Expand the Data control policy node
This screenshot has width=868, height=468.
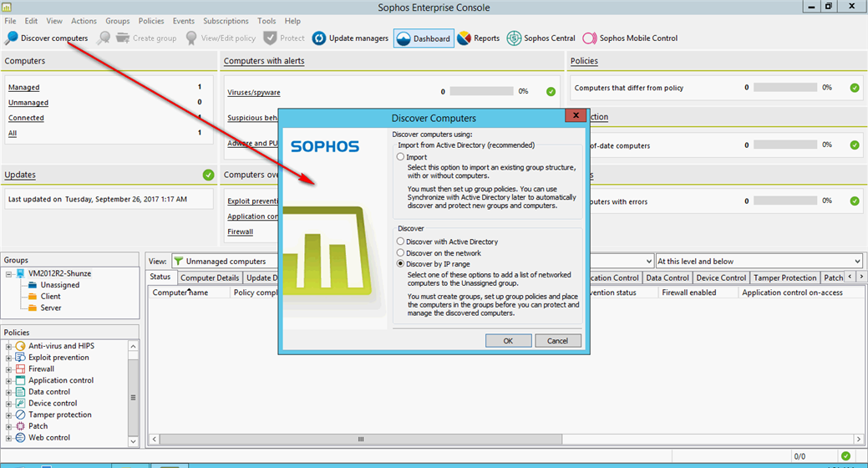pyautogui.click(x=9, y=393)
